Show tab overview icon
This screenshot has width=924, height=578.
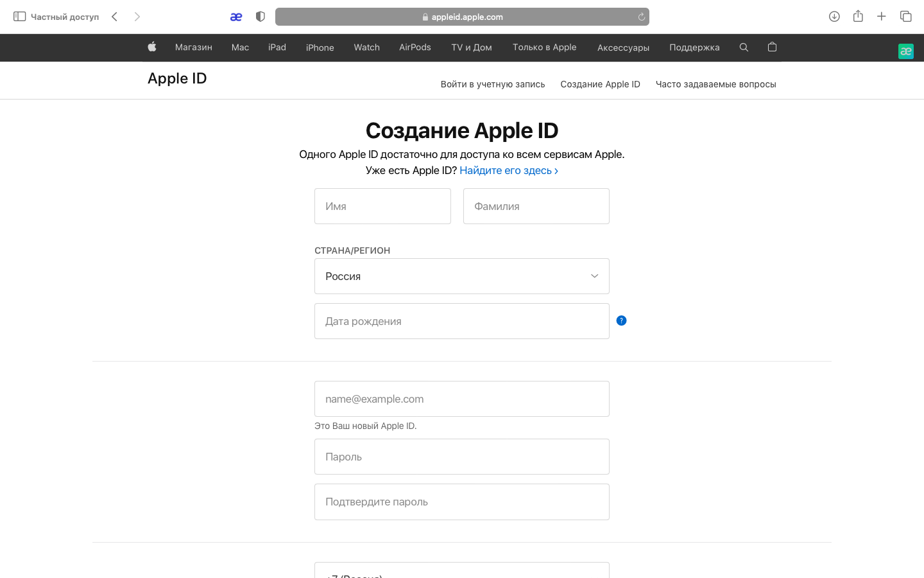point(905,17)
